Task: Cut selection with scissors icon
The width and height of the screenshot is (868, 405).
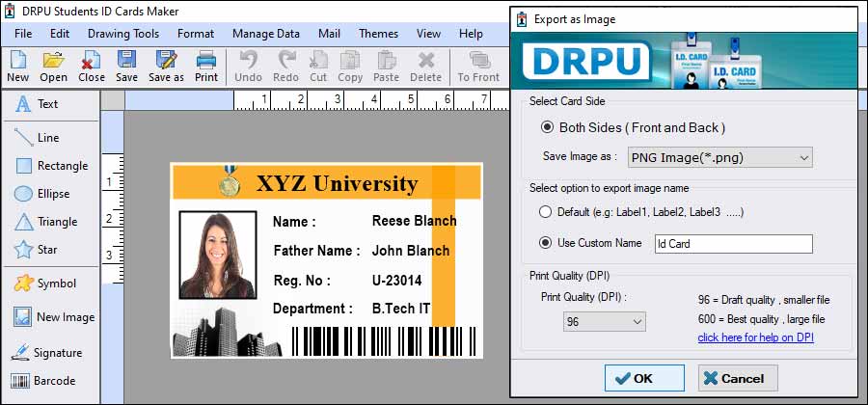Action: 318,67
